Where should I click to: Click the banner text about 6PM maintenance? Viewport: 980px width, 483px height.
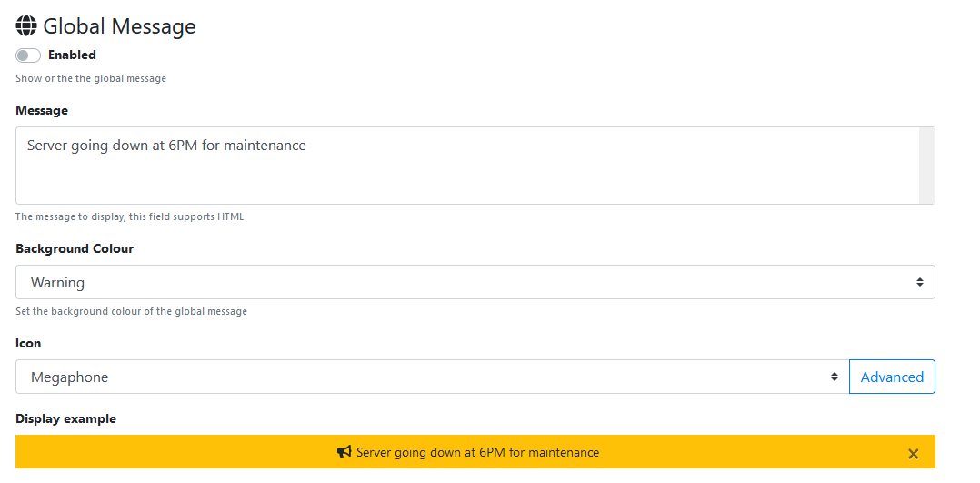click(x=477, y=452)
